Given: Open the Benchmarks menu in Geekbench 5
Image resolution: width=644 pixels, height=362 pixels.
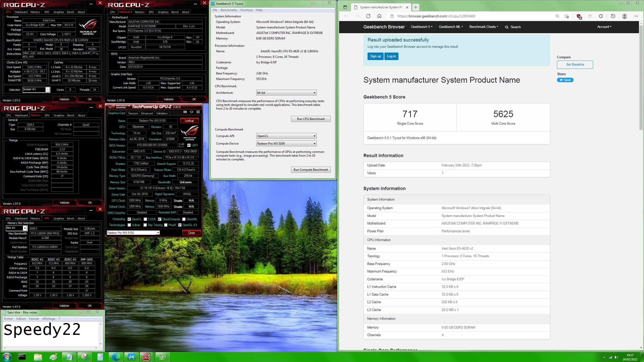Looking at the screenshot, I should tap(229, 10).
